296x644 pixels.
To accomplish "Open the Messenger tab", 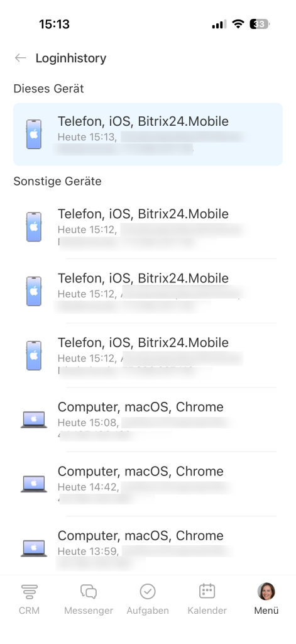I will click(88, 599).
